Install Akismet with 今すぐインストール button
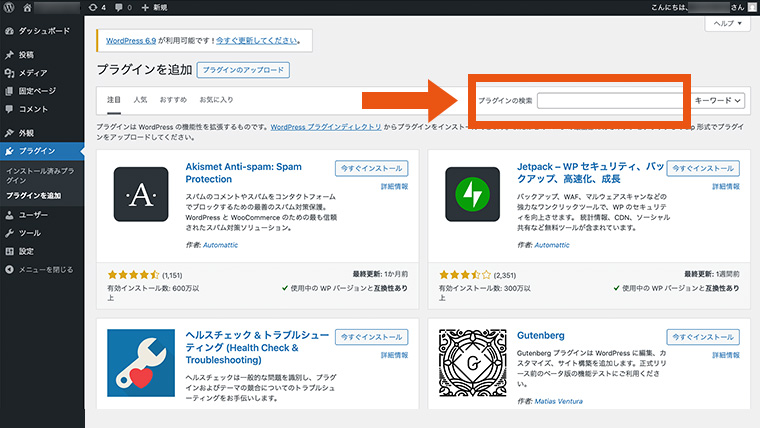Screen dimensions: 760x428 click(372, 168)
